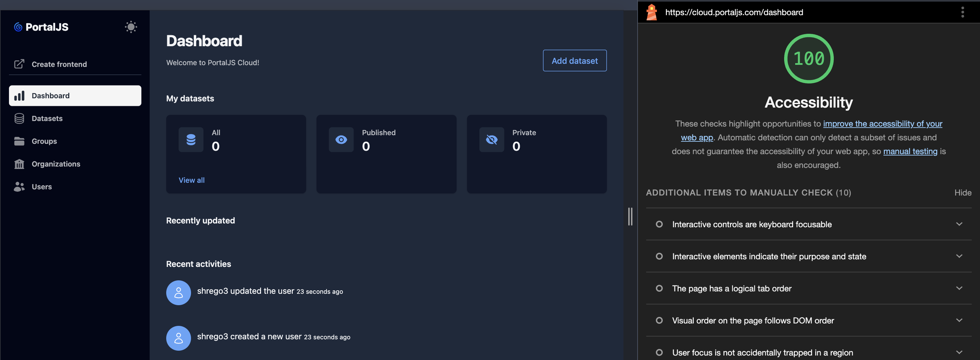Click the Datasets database stack icon
The image size is (980, 360).
[19, 118]
